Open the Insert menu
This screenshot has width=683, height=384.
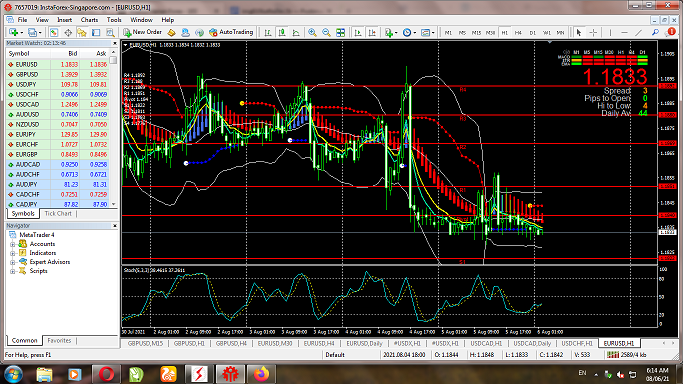pos(64,20)
